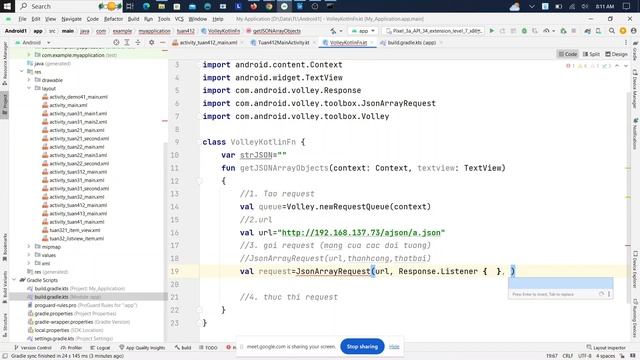Click the Sync Project with Gradle icon
Screen dimensions: 640x360
[x=587, y=31]
